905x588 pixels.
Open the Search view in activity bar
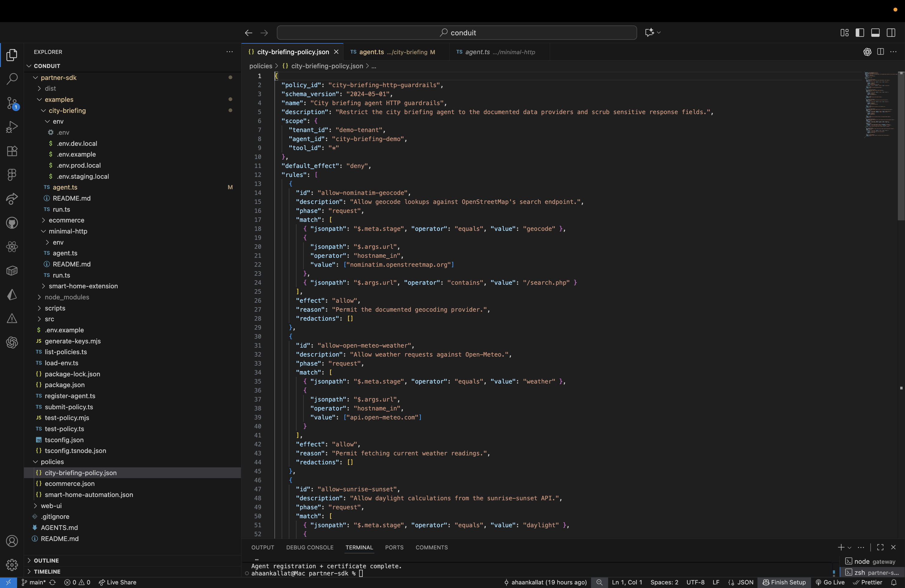pos(12,79)
